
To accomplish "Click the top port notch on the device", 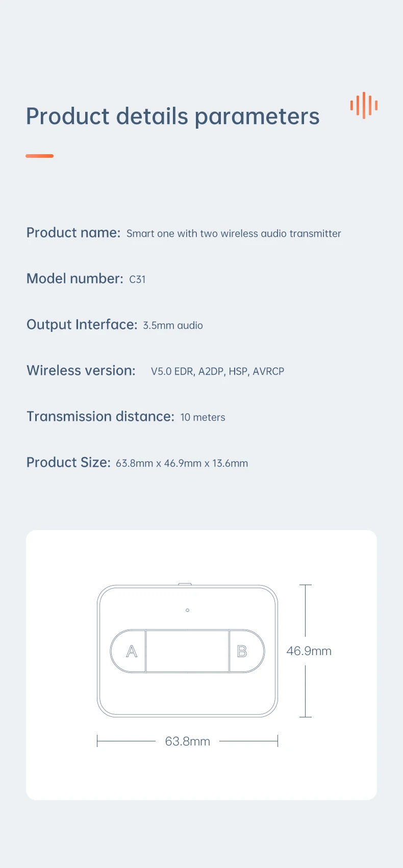I will (185, 584).
